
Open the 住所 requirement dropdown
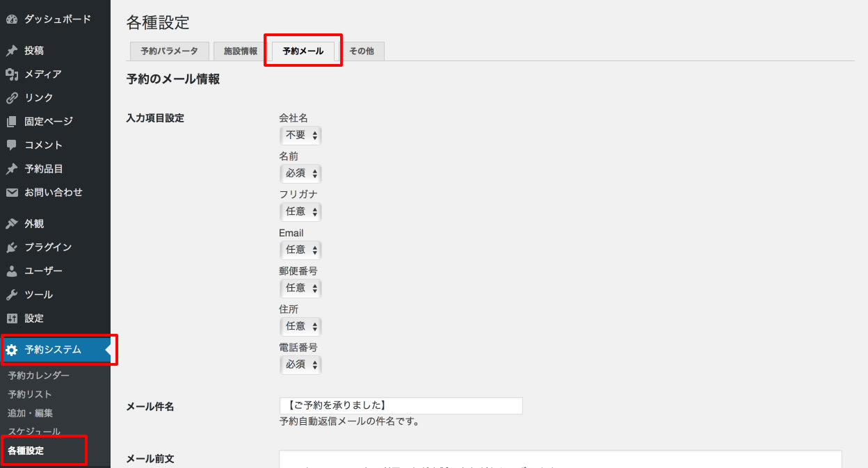(300, 326)
